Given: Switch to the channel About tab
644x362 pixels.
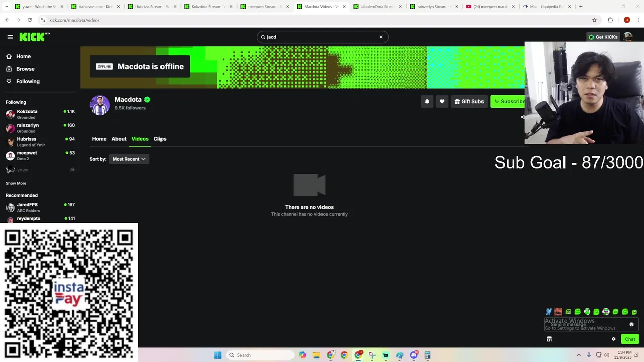Looking at the screenshot, I should [119, 139].
